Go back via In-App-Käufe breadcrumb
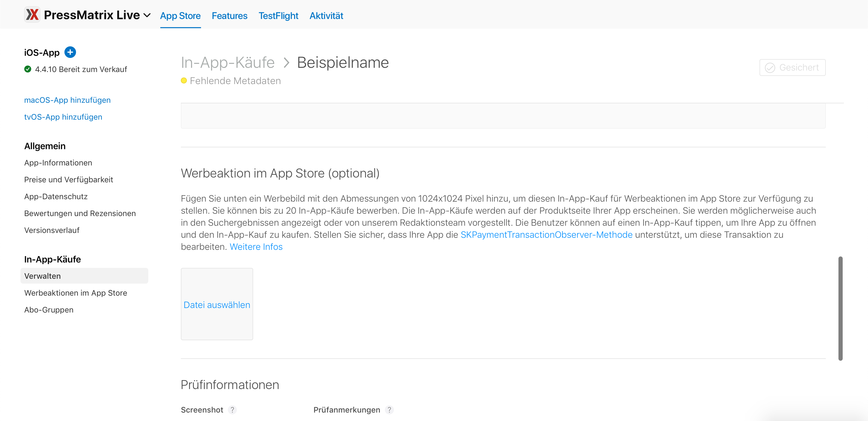 pos(228,63)
